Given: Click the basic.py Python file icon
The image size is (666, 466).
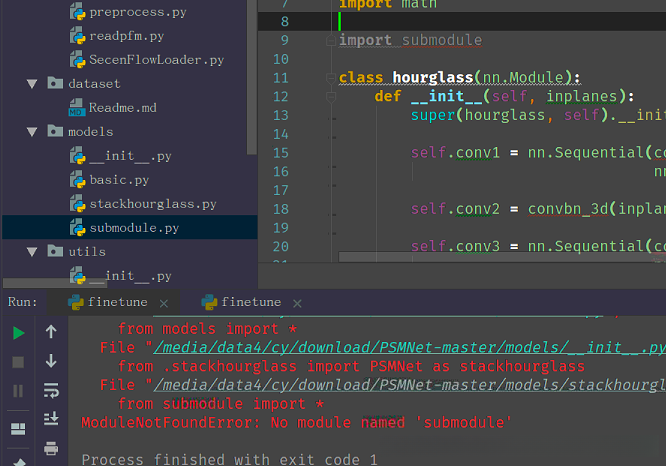Looking at the screenshot, I should (78, 179).
